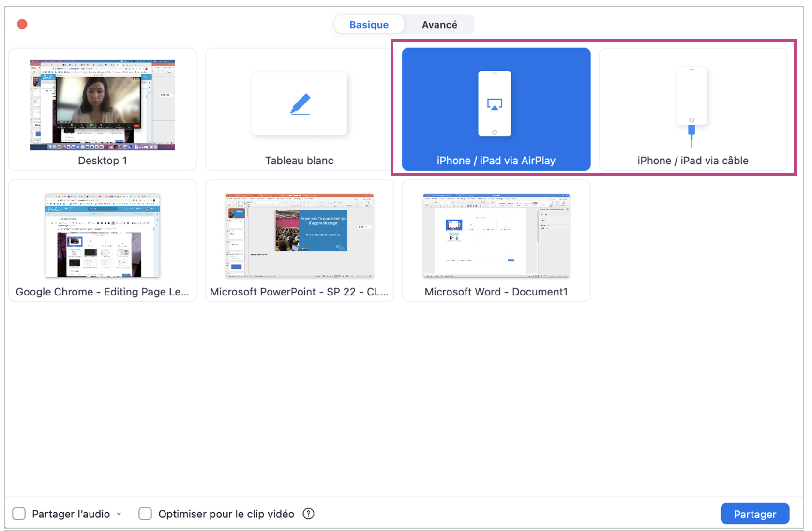812x531 pixels.
Task: Click the iPhone / iPad via AirPlay label
Action: (496, 161)
